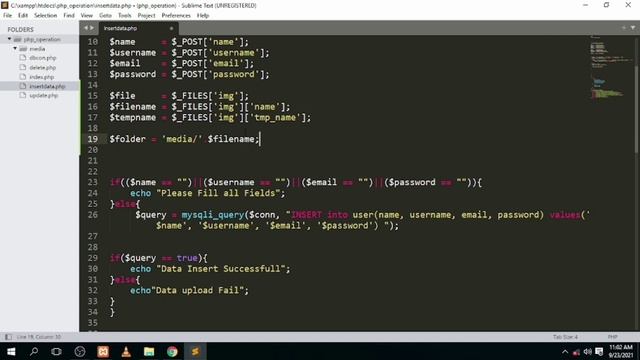Open the clock and date flyout

[x=621, y=351]
